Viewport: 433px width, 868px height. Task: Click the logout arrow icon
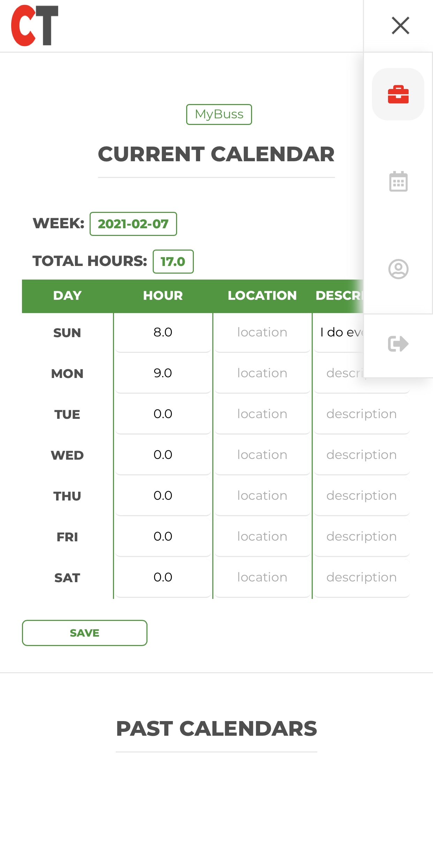[398, 344]
